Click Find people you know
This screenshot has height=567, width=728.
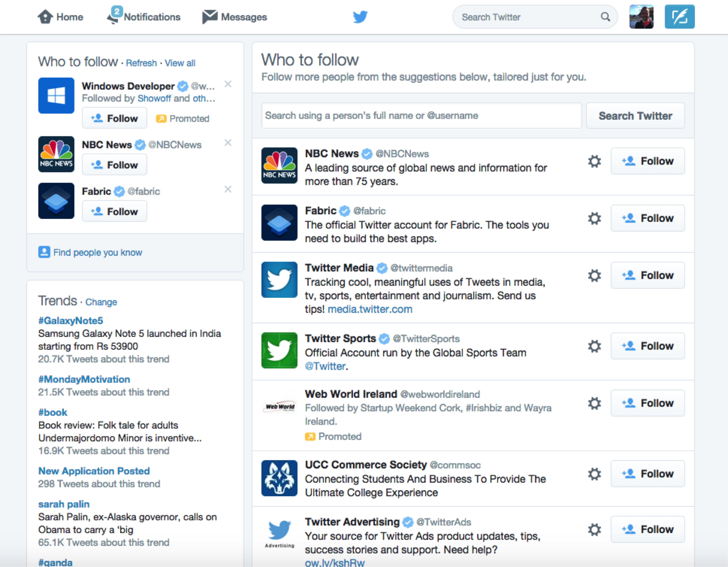coord(97,252)
